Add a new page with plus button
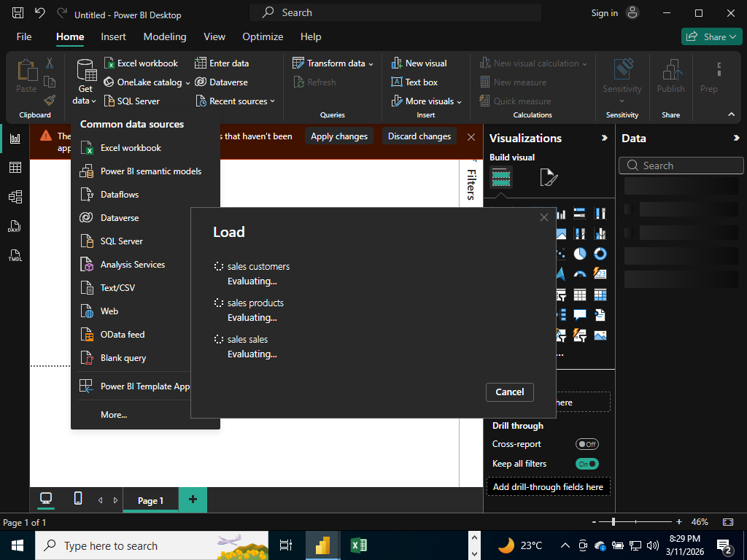747x560 pixels. tap(193, 499)
